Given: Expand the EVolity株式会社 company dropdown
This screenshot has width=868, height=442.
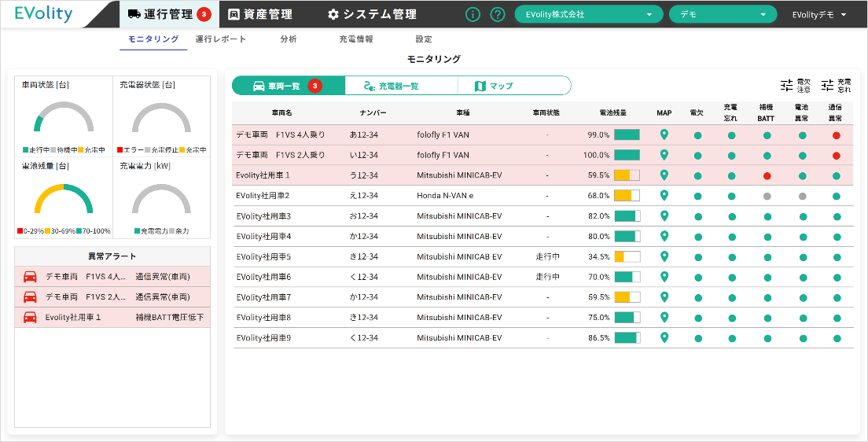Looking at the screenshot, I should coord(588,14).
